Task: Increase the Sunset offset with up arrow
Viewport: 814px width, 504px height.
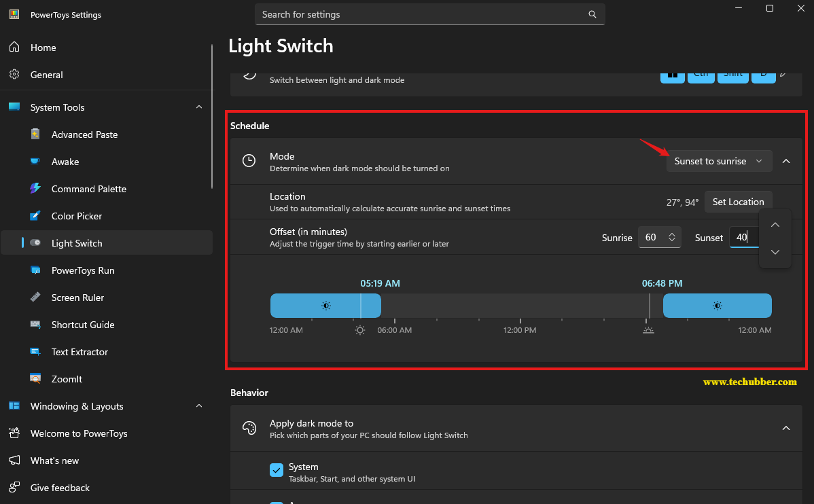Action: [775, 225]
